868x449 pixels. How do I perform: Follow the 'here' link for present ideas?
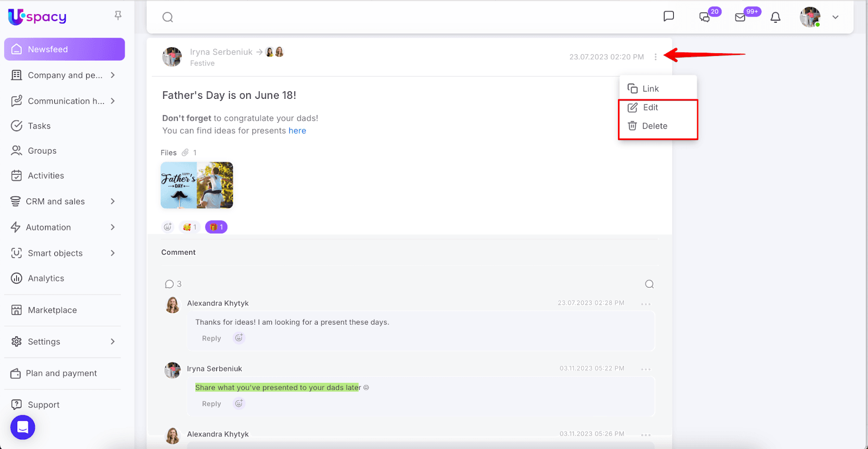coord(297,131)
